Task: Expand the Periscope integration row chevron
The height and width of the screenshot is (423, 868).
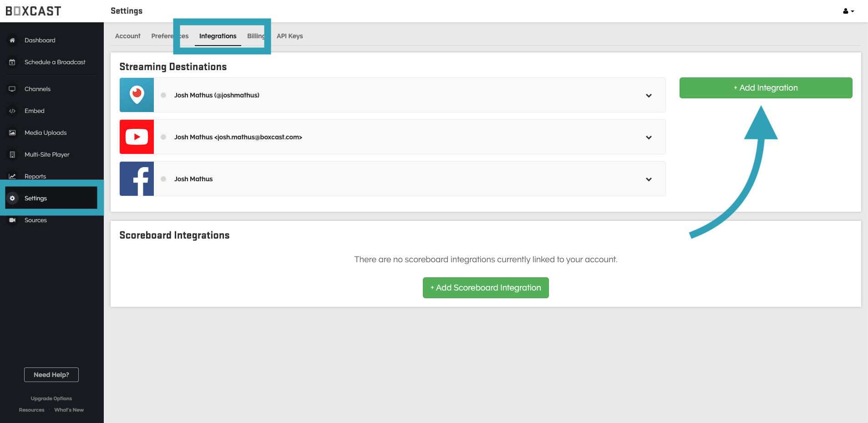Action: (x=649, y=96)
